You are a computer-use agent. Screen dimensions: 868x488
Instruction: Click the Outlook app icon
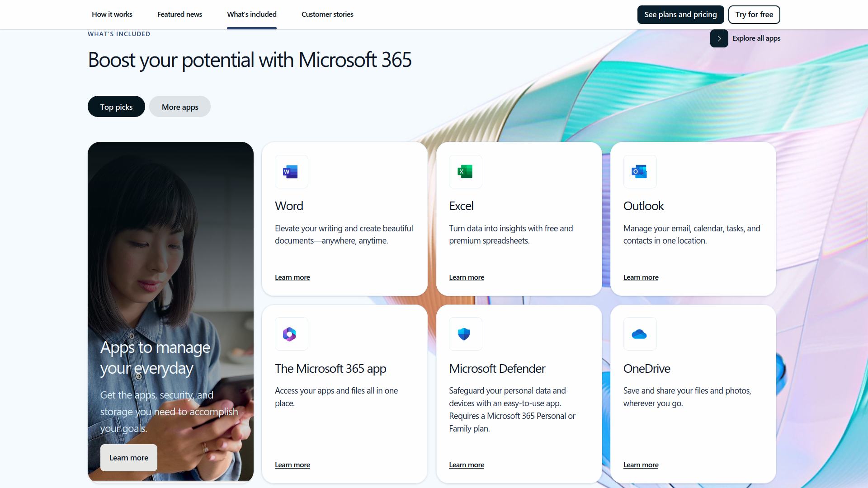coord(640,172)
